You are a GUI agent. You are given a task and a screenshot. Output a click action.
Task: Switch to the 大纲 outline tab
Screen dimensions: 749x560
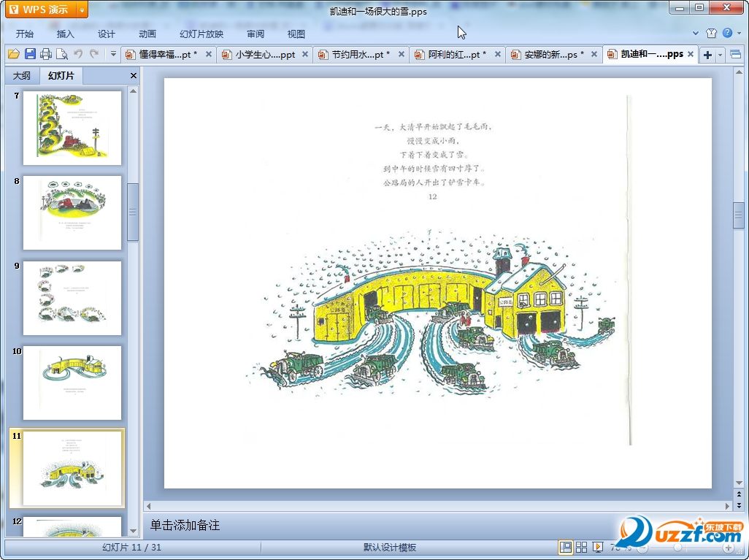pos(22,76)
